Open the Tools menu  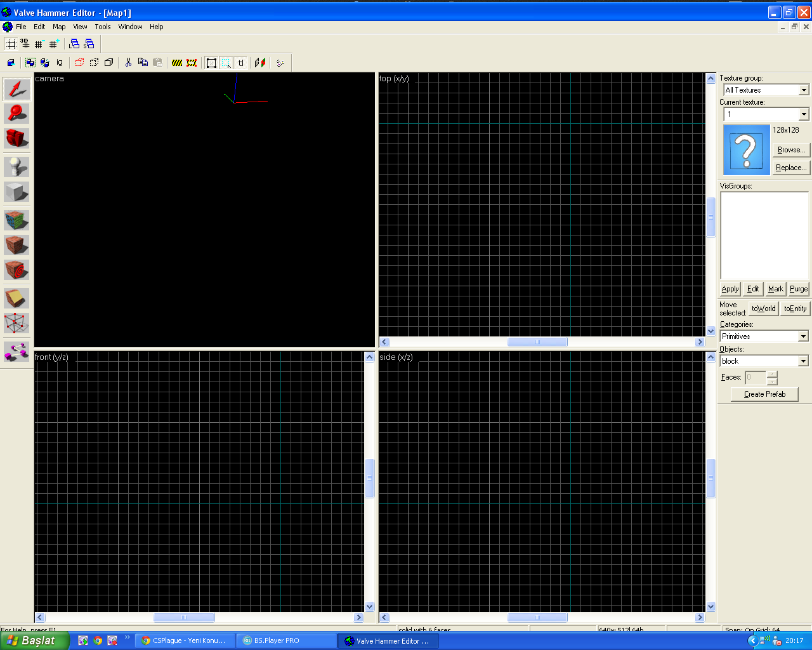[x=103, y=27]
